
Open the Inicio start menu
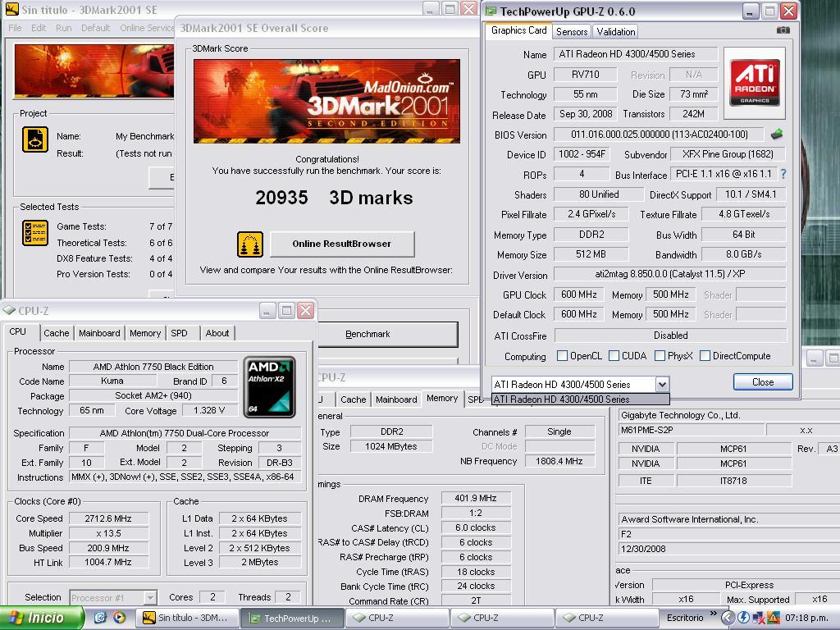(43, 618)
